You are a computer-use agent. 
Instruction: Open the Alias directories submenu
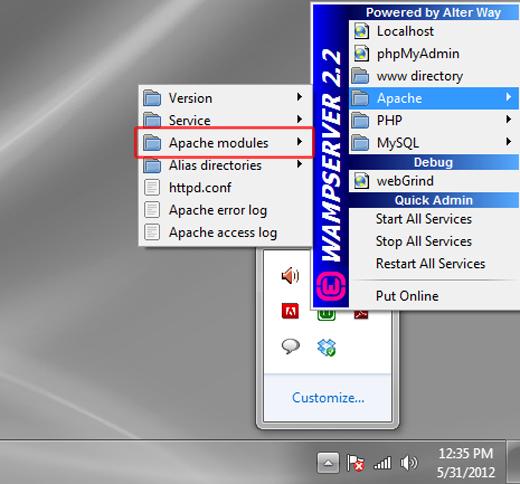coord(224,165)
